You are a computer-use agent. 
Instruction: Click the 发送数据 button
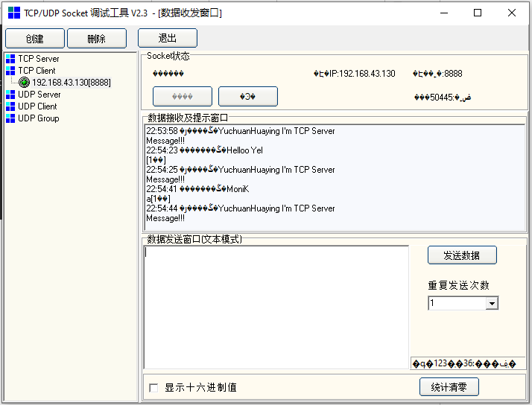tap(462, 255)
